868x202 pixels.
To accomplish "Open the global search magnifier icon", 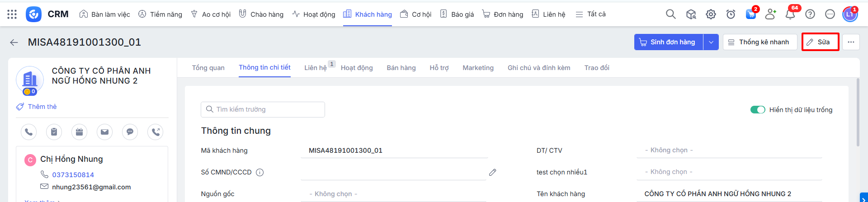I will coord(670,14).
